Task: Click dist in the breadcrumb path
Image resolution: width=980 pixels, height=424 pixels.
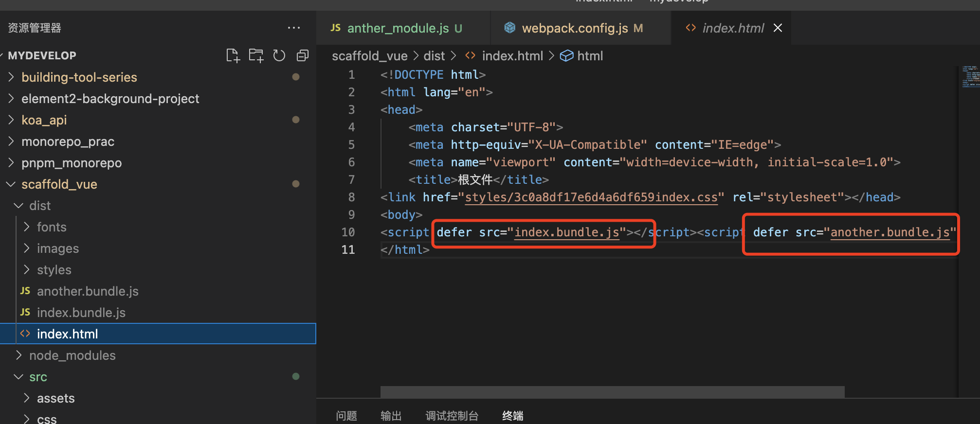Action: tap(434, 56)
